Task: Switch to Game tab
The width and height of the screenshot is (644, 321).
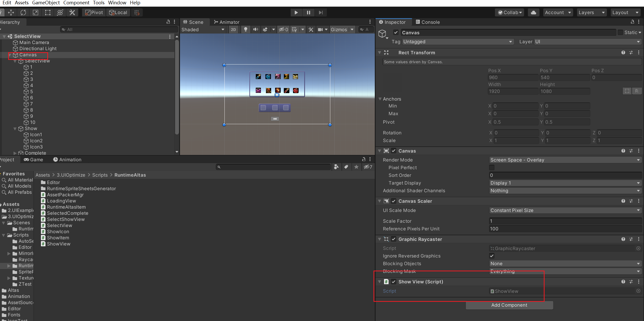Action: [33, 159]
